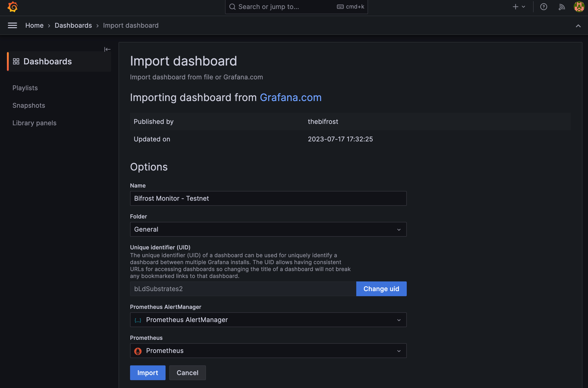Click the plus new item icon
The image size is (588, 388).
tap(516, 7)
